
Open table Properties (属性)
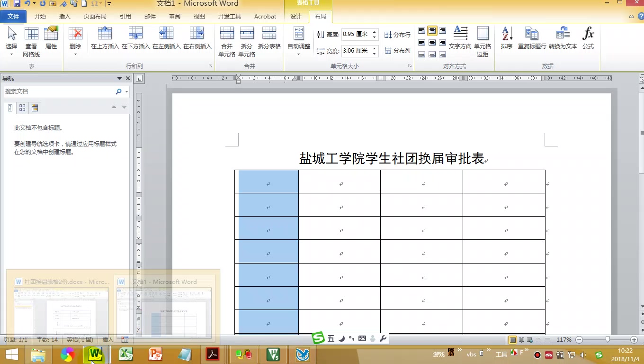(51, 38)
